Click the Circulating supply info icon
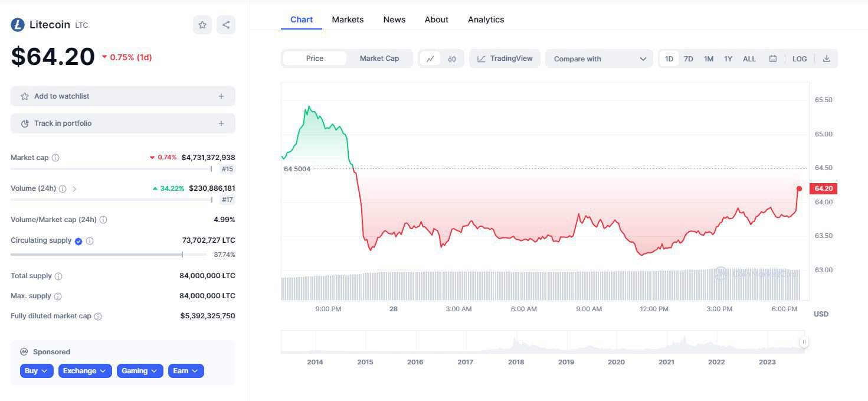The image size is (868, 401). click(90, 241)
